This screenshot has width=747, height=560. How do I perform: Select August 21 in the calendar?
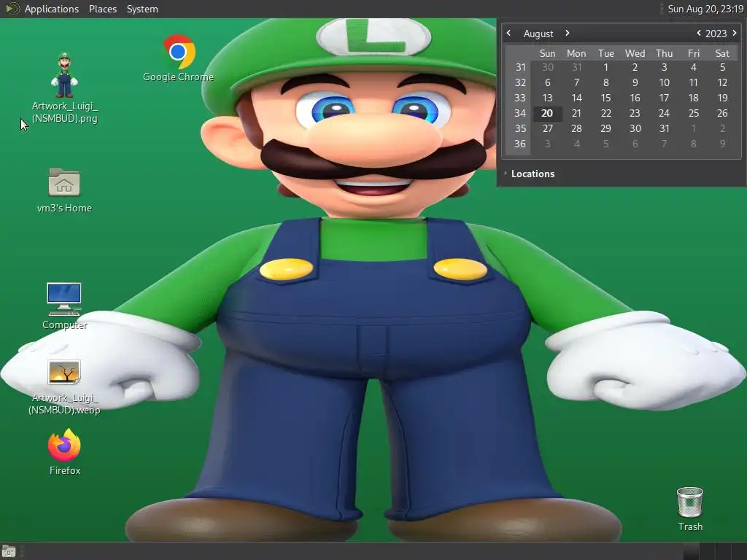[x=576, y=113]
